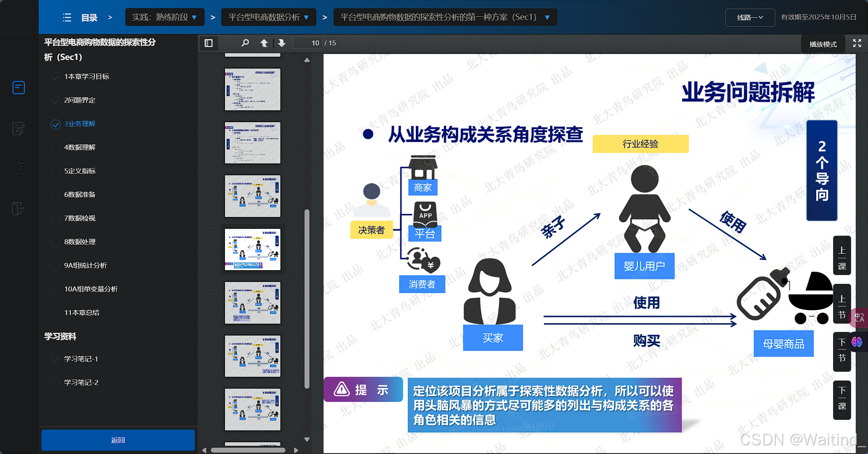The height and width of the screenshot is (454, 868).
Task: Toggle completion circle for 2问题界定
Action: click(55, 101)
